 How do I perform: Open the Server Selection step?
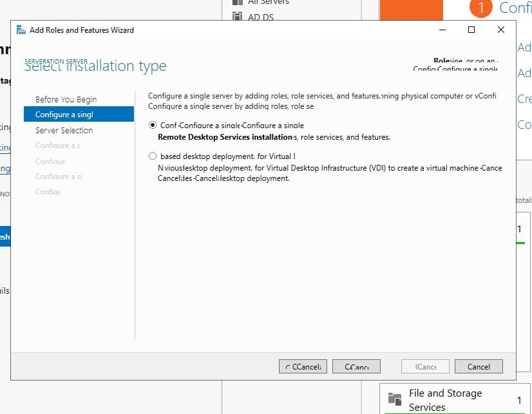coord(64,130)
